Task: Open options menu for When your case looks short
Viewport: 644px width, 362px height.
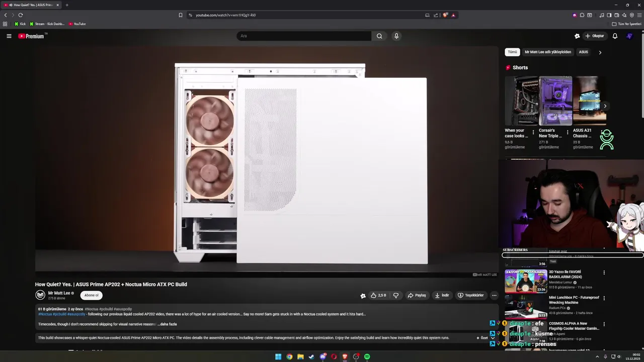Action: pos(533,133)
